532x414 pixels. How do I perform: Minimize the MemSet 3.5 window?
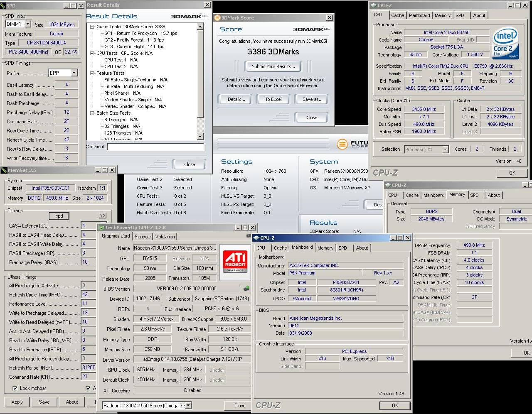[x=98, y=170]
